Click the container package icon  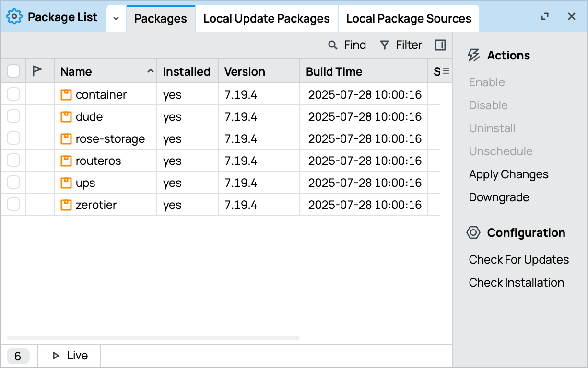coord(66,95)
